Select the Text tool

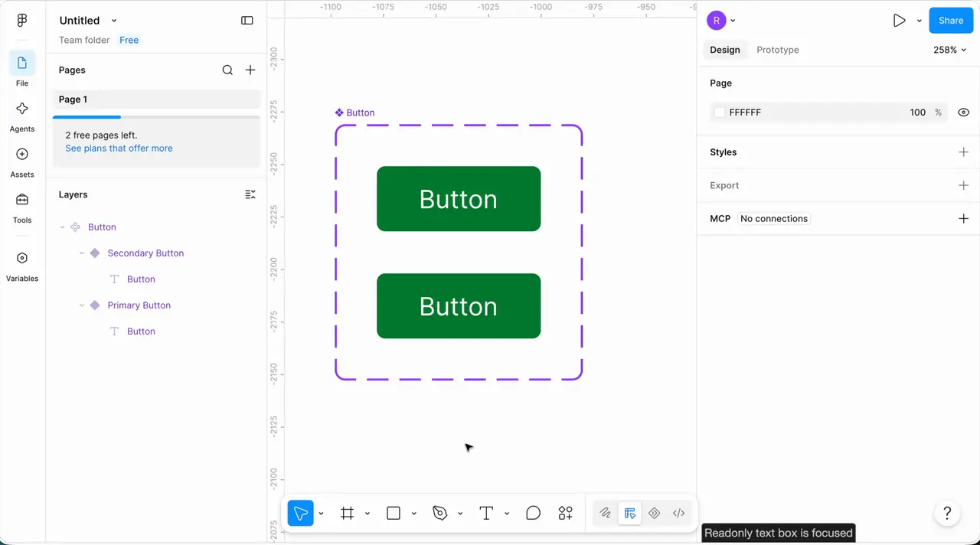486,513
